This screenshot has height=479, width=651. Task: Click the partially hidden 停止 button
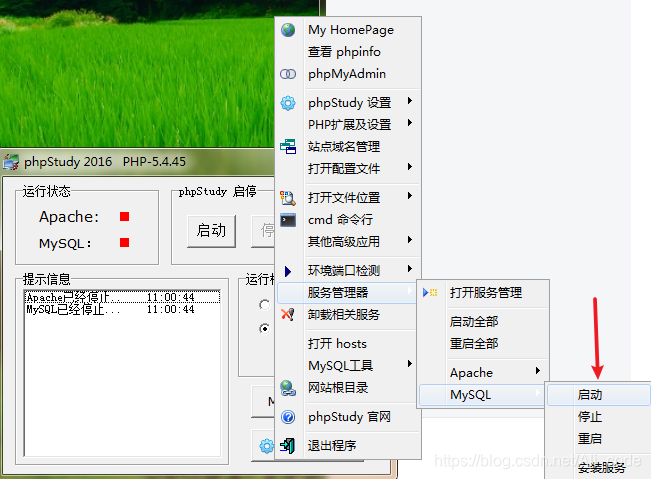point(263,231)
